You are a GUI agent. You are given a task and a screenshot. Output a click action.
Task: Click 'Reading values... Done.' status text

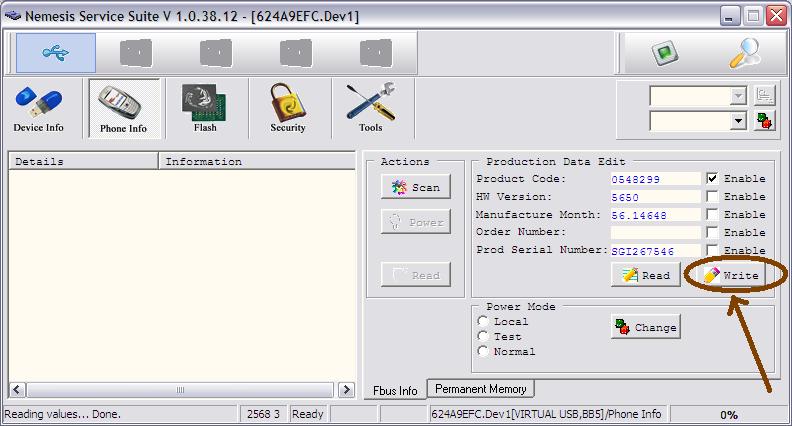point(63,414)
